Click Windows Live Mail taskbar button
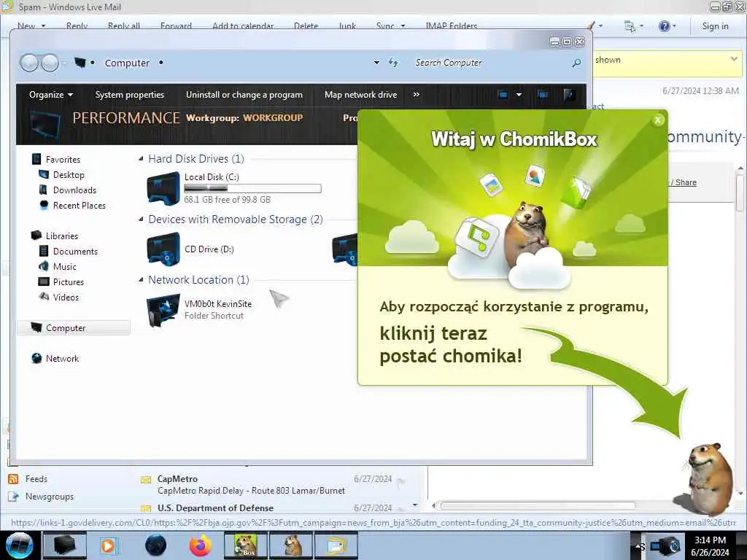Image resolution: width=747 pixels, height=560 pixels. (336, 545)
